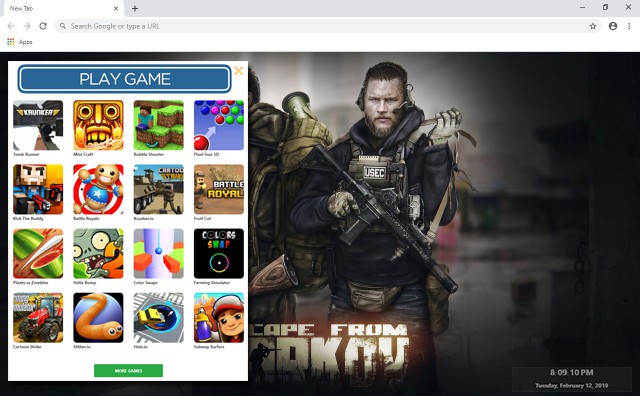640x400 pixels.
Task: Open the Colors Swap black icon
Action: [219, 253]
